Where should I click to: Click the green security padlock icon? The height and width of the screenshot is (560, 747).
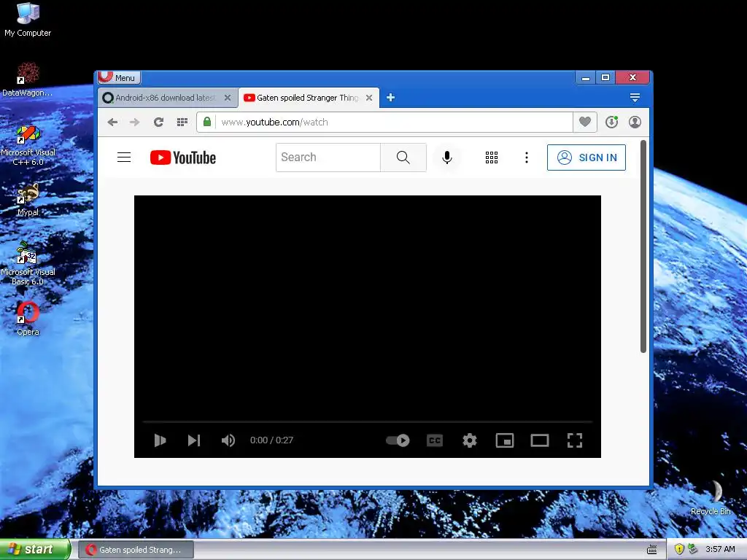tap(206, 122)
